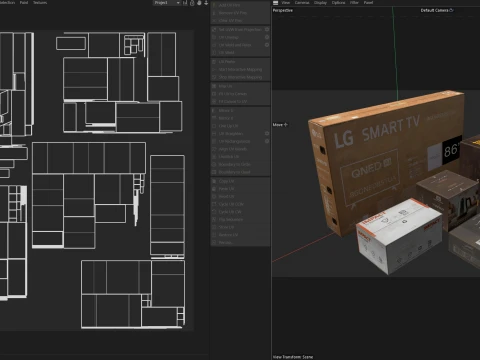Click the Perspective label in the viewport

coord(283,10)
